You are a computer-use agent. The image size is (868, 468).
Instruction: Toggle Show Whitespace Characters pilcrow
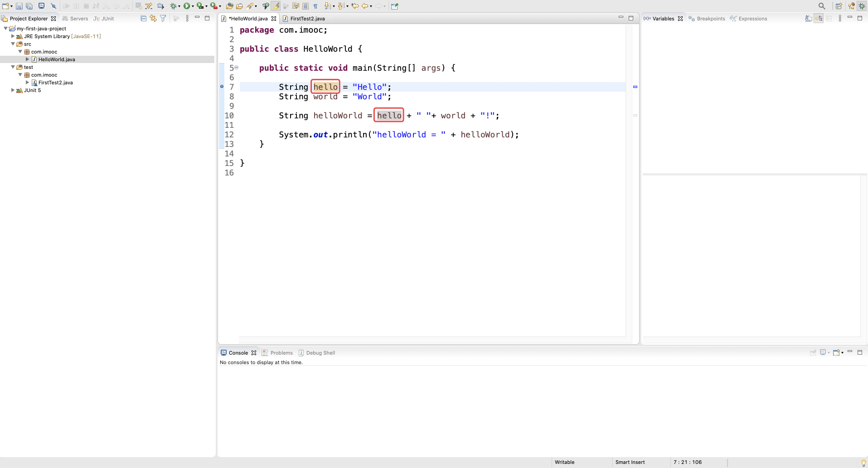[x=315, y=6]
